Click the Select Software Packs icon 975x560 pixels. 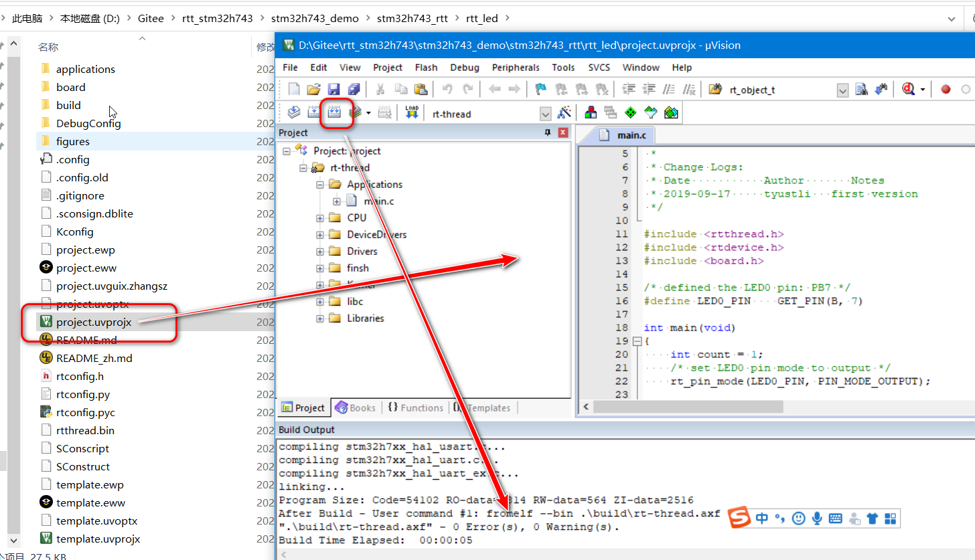click(651, 112)
